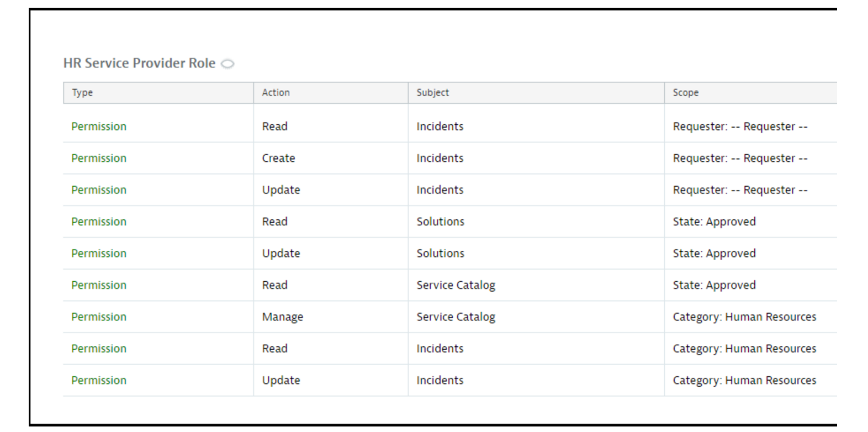Click Solutions subject in the Update row
The width and height of the screenshot is (868, 432).
[x=440, y=254]
